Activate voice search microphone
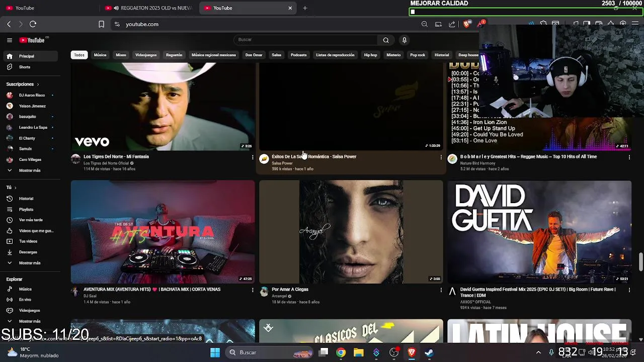Viewport: 644px width, 362px height. 404,40
